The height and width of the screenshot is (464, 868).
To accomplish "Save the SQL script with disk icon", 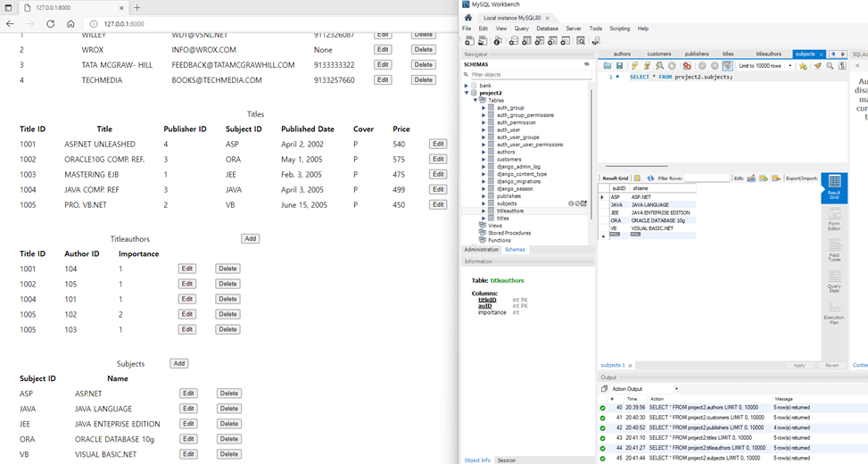I will tap(619, 65).
